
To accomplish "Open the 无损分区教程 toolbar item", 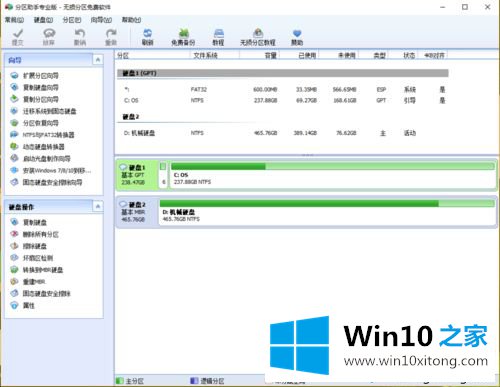I will point(258,37).
